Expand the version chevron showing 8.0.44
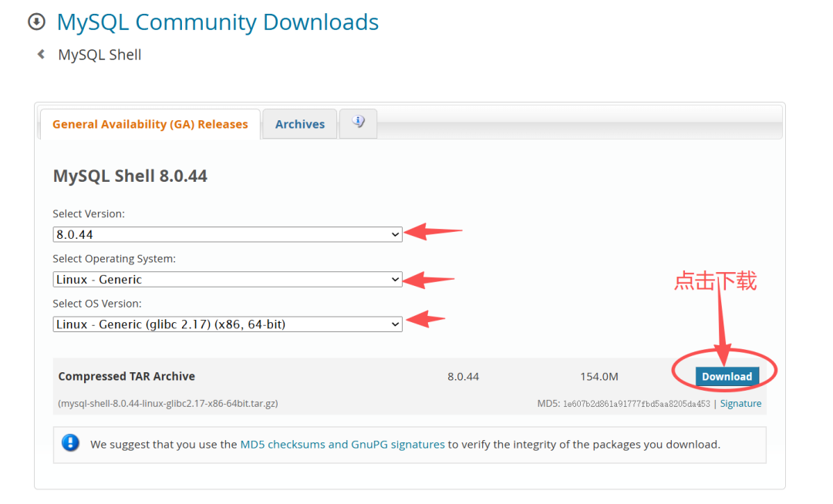833x504 pixels. (394, 234)
